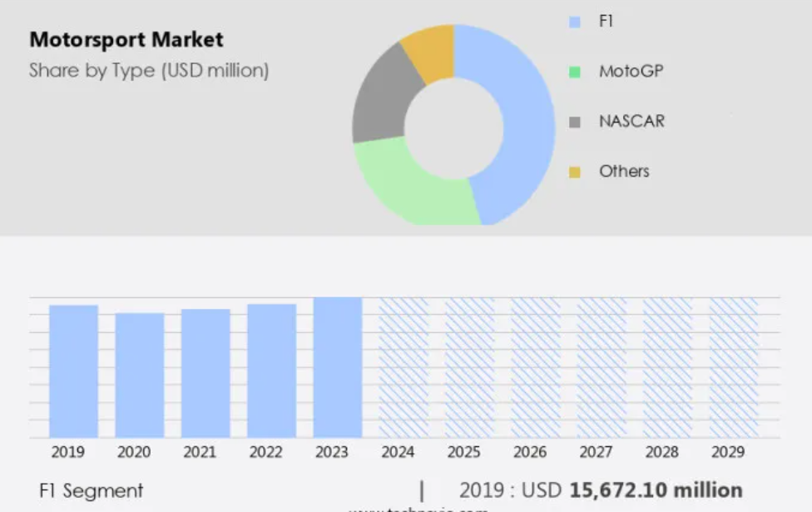
Task: Select the F1 legend label
Action: click(606, 22)
